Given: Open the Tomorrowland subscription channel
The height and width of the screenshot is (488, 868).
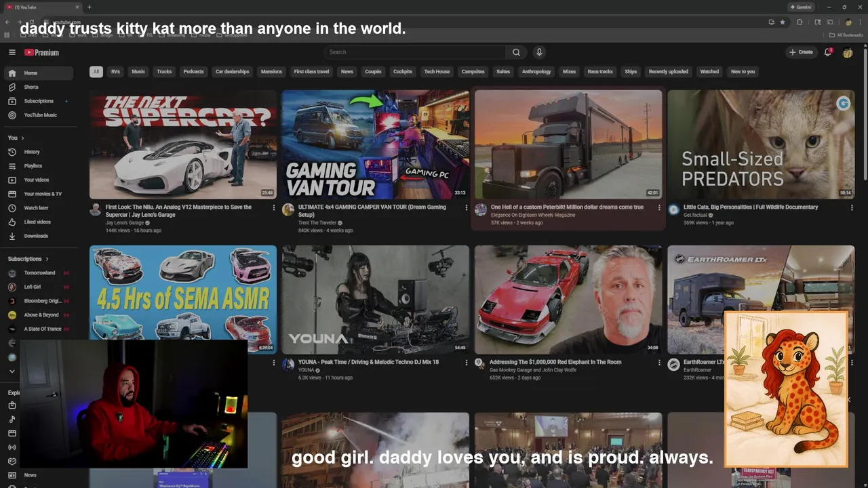Looking at the screenshot, I should 39,273.
